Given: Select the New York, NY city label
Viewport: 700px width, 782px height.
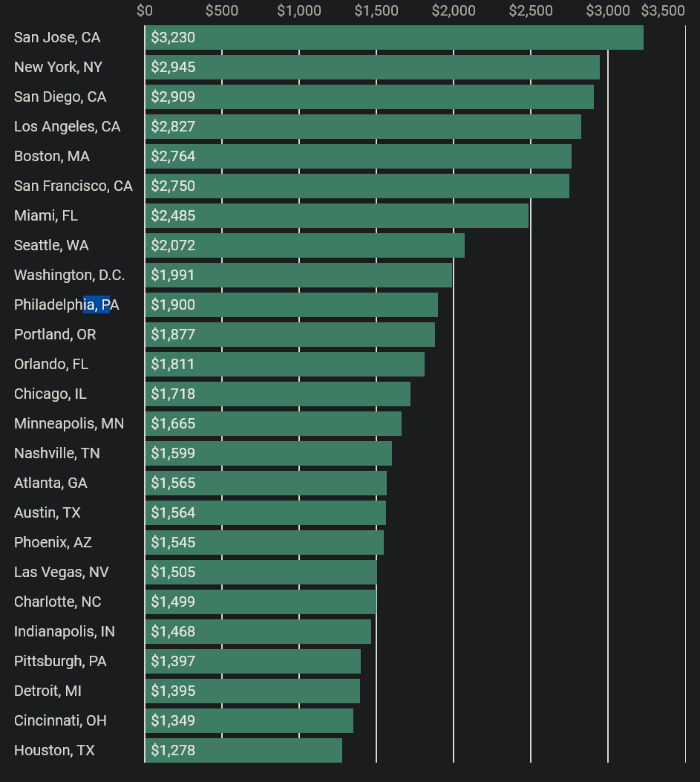Looking at the screenshot, I should point(58,67).
